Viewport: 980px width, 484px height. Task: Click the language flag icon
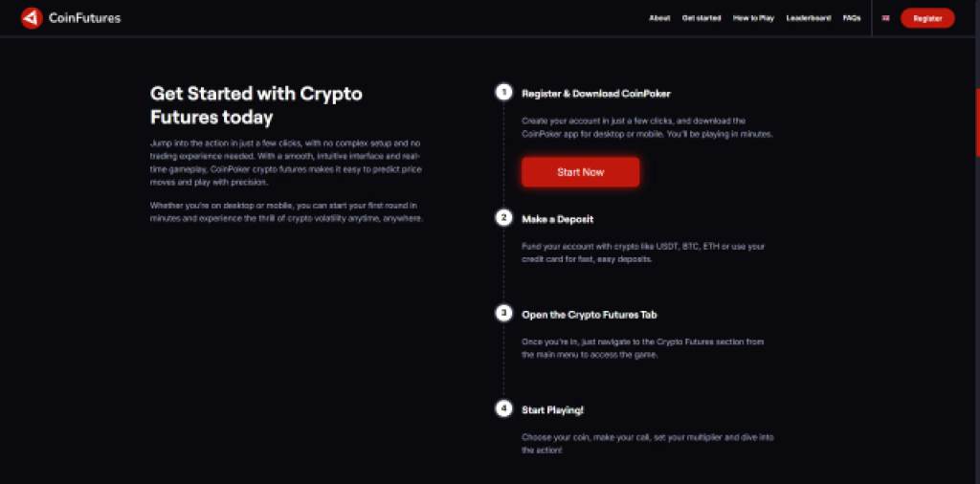pos(885,18)
